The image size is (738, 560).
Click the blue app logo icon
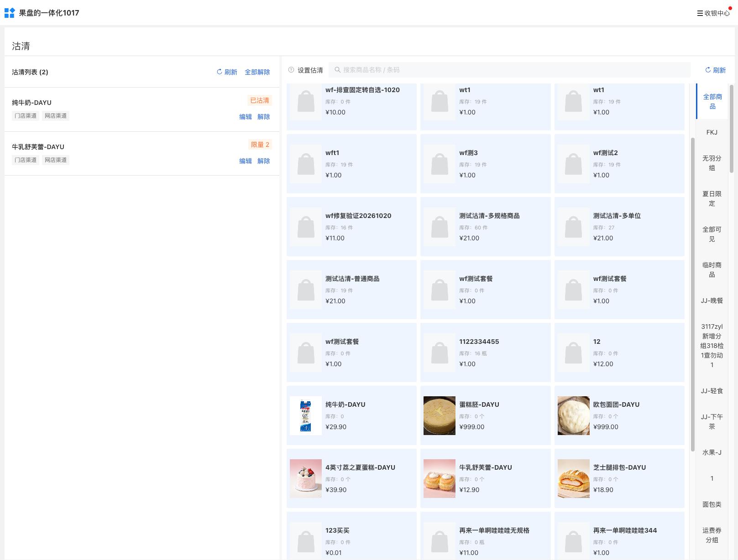click(10, 13)
